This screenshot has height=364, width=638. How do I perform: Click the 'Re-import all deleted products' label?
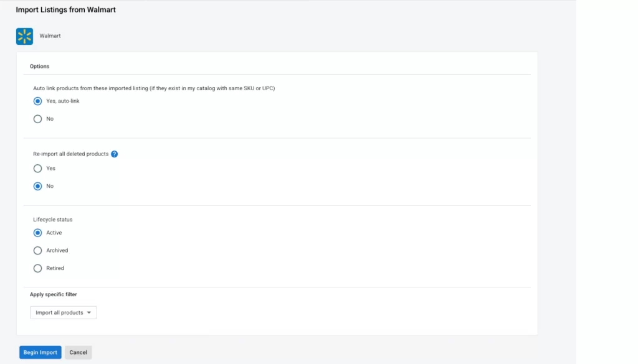pos(71,154)
